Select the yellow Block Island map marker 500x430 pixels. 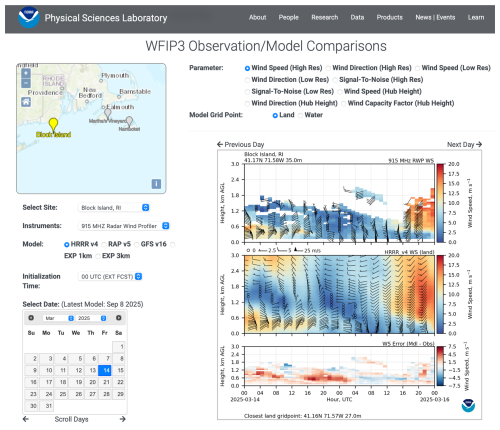53,125
